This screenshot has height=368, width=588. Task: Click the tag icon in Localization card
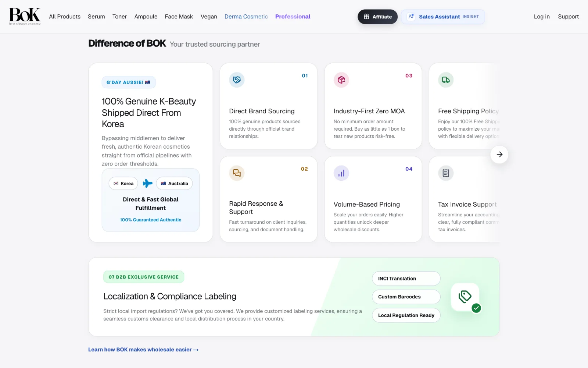tap(465, 297)
